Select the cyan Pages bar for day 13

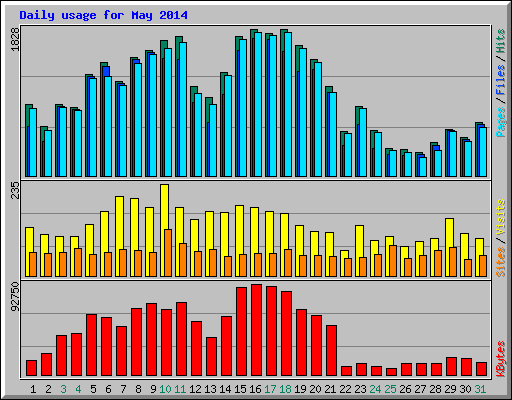pyautogui.click(x=213, y=140)
